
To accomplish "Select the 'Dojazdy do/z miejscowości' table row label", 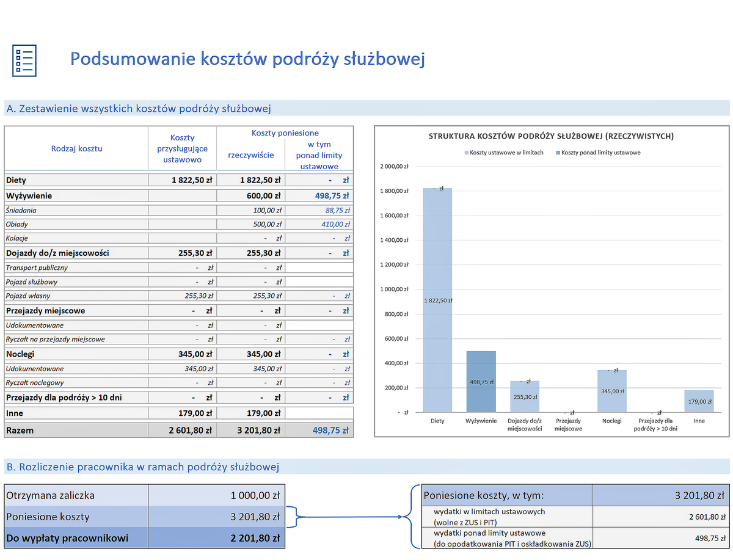I will coord(57,253).
